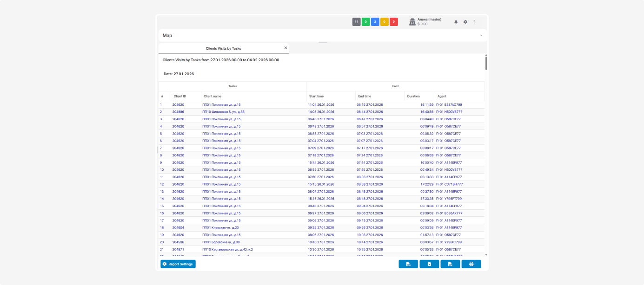Viewport: 644px width, 285px height.
Task: Open ПП01 Киевская ул., д.20 client link
Action: [x=220, y=228]
